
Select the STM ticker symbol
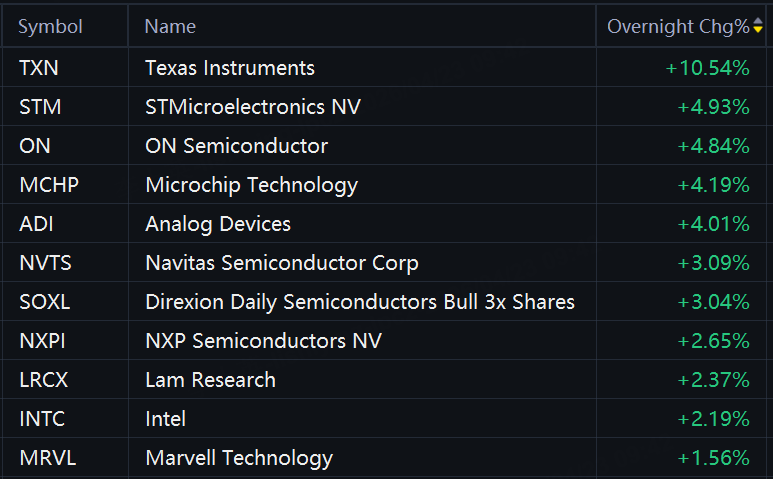[x=40, y=107]
